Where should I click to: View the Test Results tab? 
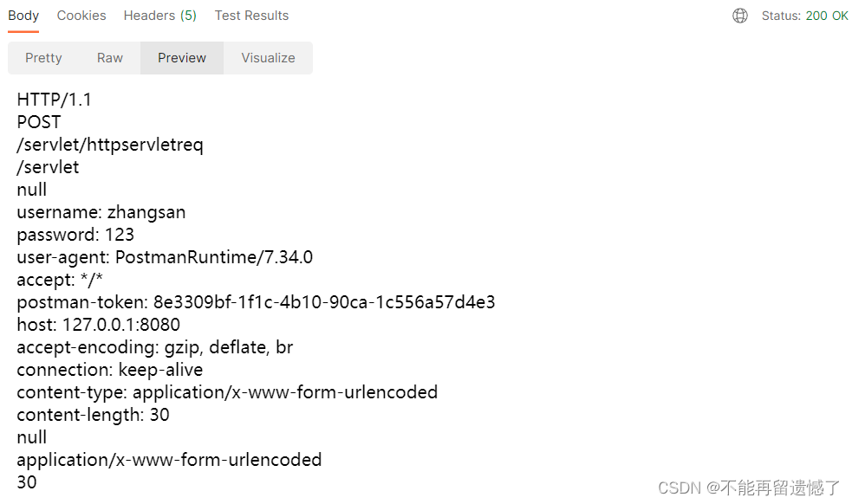pyautogui.click(x=251, y=16)
